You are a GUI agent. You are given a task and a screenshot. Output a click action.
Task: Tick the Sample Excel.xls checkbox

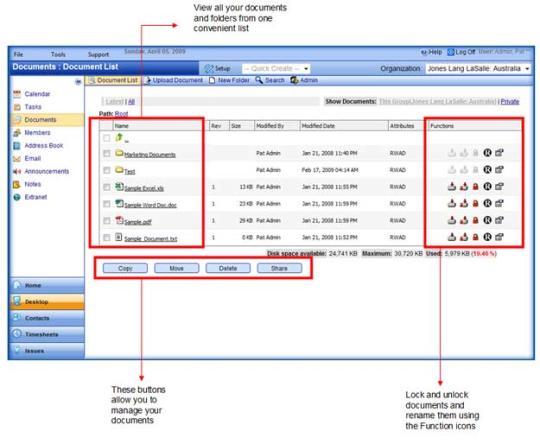point(107,187)
